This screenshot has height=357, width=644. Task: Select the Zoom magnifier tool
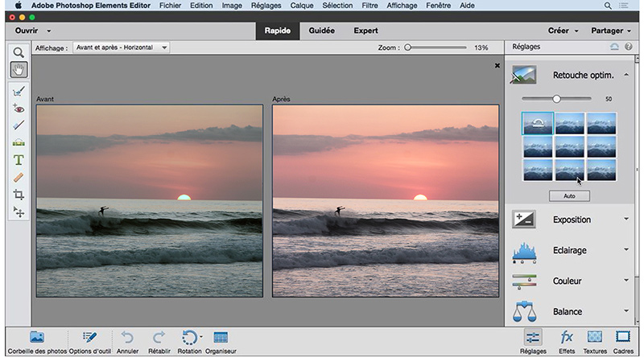(x=18, y=51)
